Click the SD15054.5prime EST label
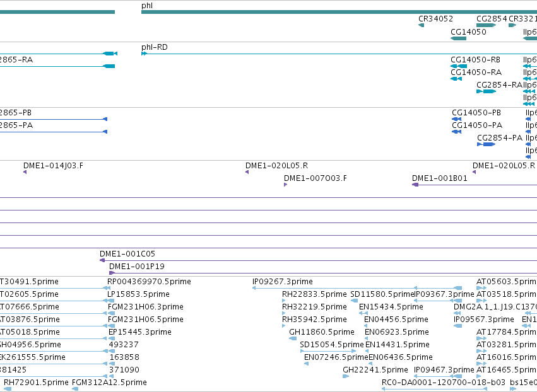 coord(331,345)
